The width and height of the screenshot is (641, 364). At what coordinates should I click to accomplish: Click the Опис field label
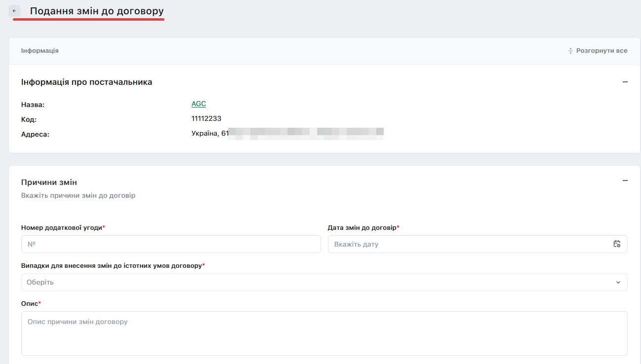[x=31, y=304]
